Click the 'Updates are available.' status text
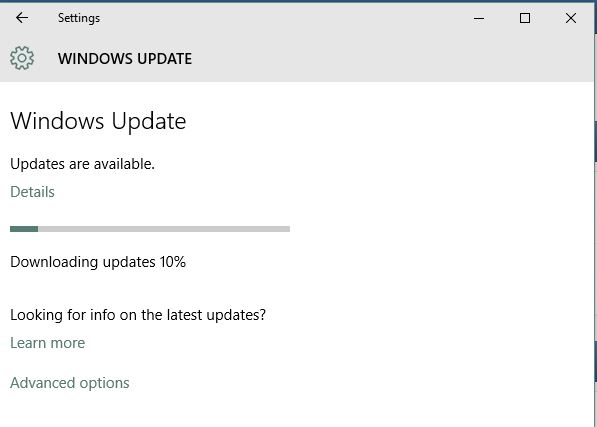 (82, 164)
